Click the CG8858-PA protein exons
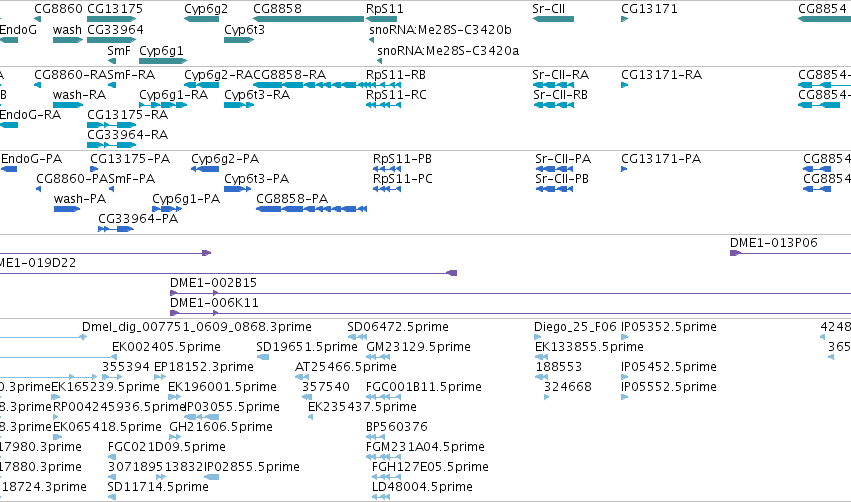The image size is (851, 502). (x=312, y=209)
